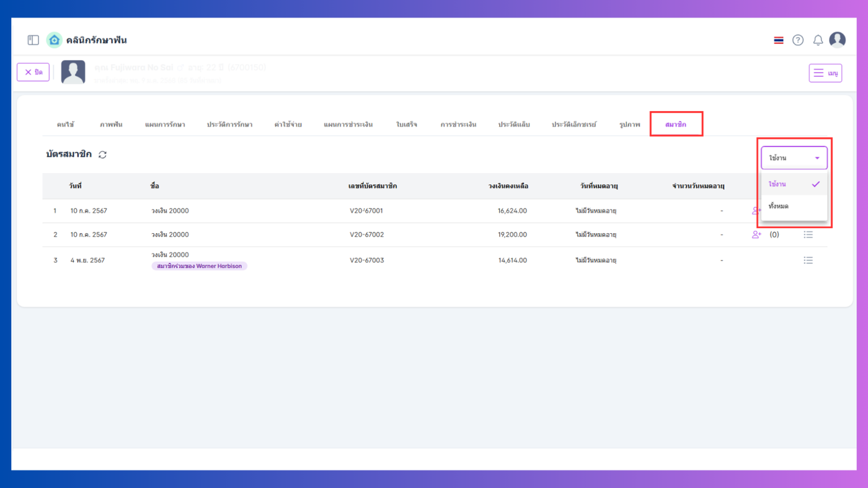
Task: Click date 4 พ.ย. 2567
Action: click(x=87, y=260)
